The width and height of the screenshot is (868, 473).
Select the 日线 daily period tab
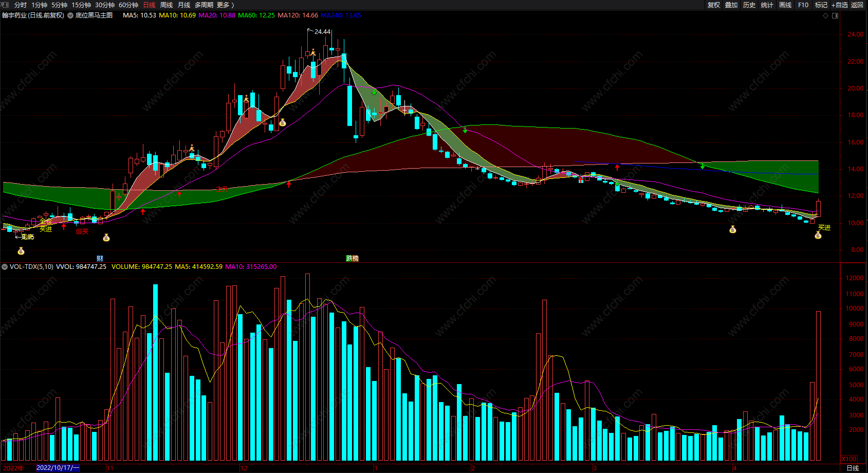pos(149,5)
